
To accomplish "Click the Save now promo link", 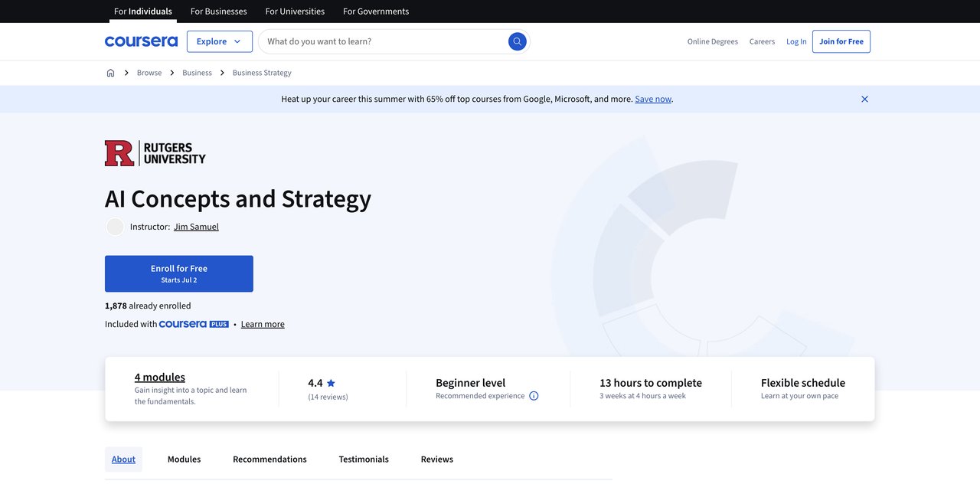I will coord(653,99).
